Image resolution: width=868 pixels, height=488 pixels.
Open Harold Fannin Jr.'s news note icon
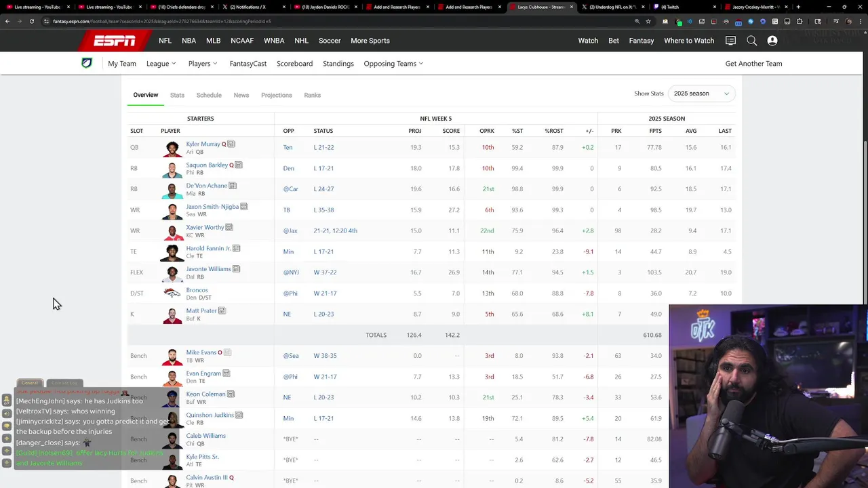click(237, 248)
